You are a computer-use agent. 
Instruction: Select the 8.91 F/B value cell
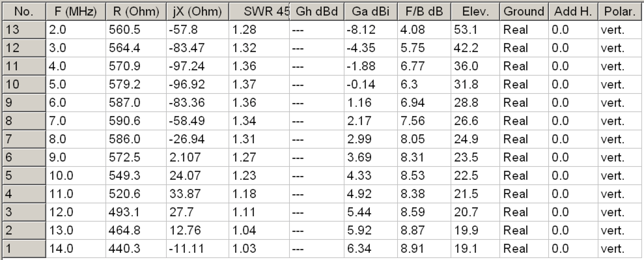pos(425,248)
